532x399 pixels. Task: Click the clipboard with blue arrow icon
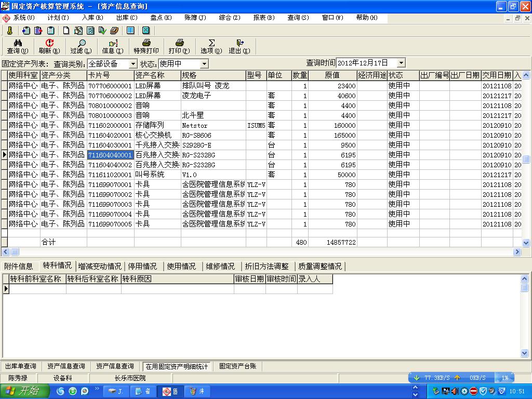click(x=26, y=31)
